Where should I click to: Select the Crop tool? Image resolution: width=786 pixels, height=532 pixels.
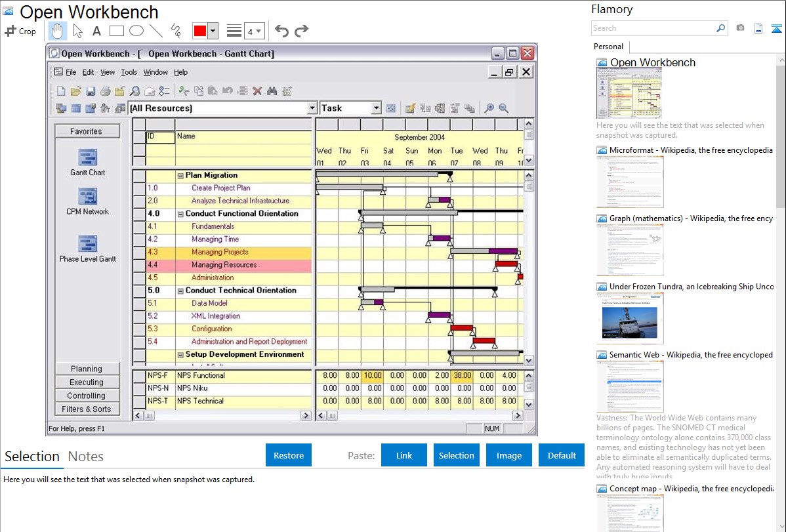[x=20, y=31]
